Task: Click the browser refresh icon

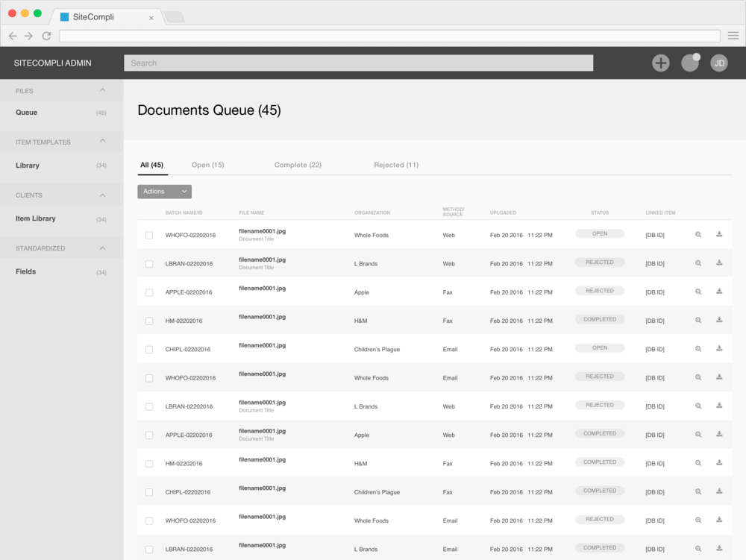Action: (46, 35)
